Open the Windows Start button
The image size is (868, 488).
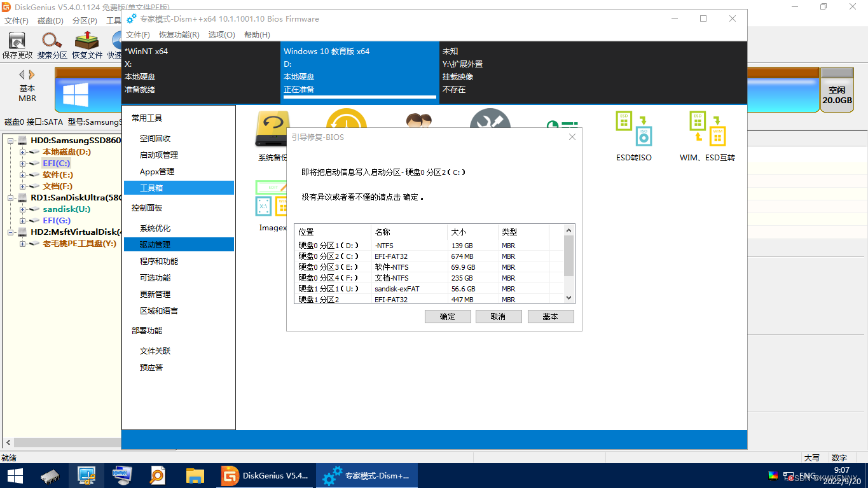coord(15,475)
